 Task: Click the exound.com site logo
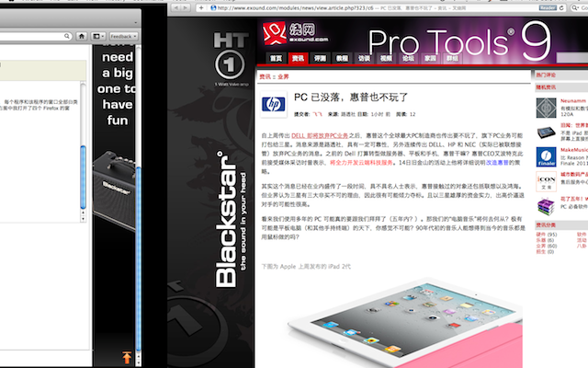[x=295, y=33]
